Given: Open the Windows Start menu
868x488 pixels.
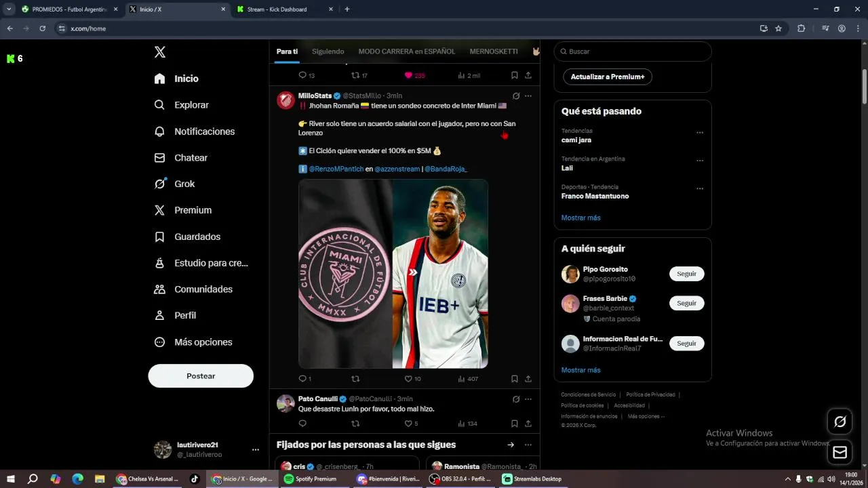Looking at the screenshot, I should point(10,479).
